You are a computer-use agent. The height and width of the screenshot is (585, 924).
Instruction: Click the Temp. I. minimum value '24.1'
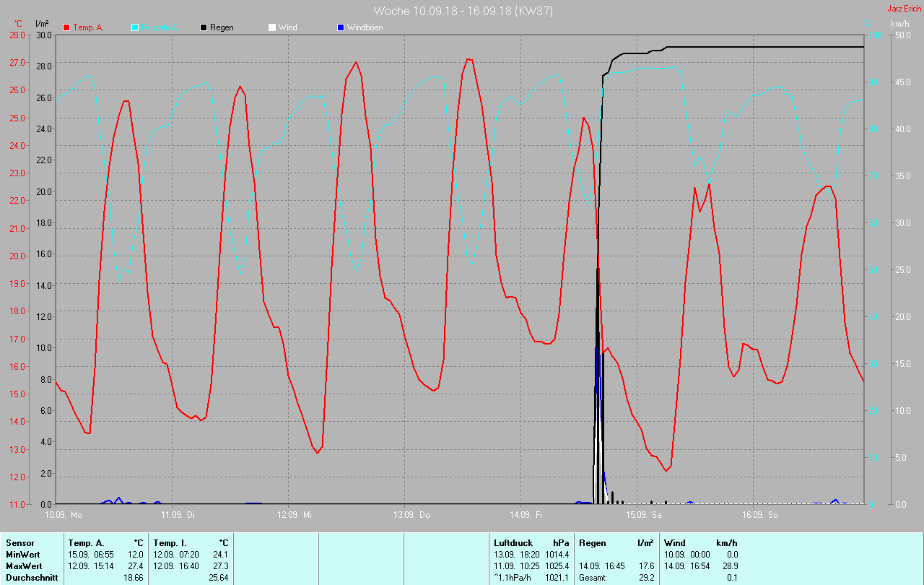pos(222,555)
